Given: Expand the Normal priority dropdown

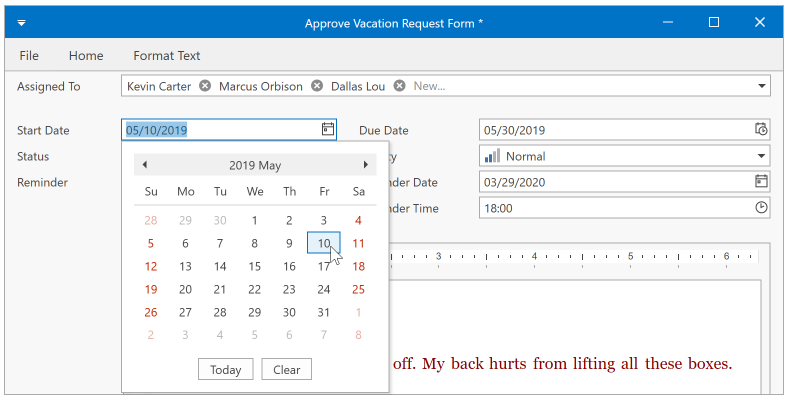Looking at the screenshot, I should click(761, 156).
